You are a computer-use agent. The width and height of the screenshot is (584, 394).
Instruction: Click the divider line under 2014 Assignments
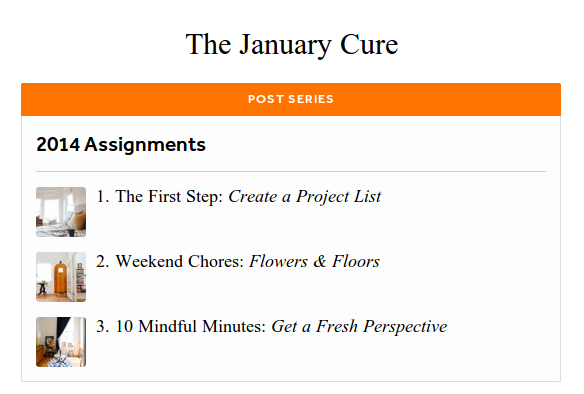pyautogui.click(x=291, y=172)
